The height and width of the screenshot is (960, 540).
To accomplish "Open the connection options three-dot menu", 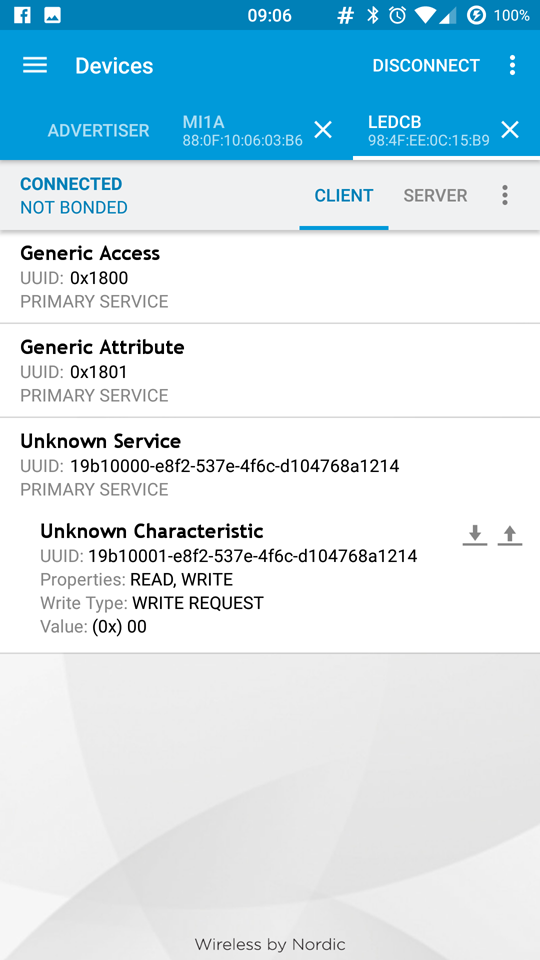I will point(504,195).
